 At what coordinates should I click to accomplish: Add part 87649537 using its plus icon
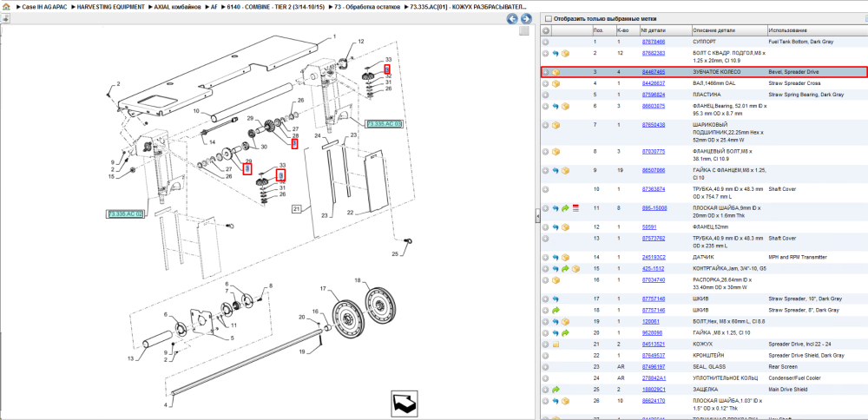tap(546, 356)
